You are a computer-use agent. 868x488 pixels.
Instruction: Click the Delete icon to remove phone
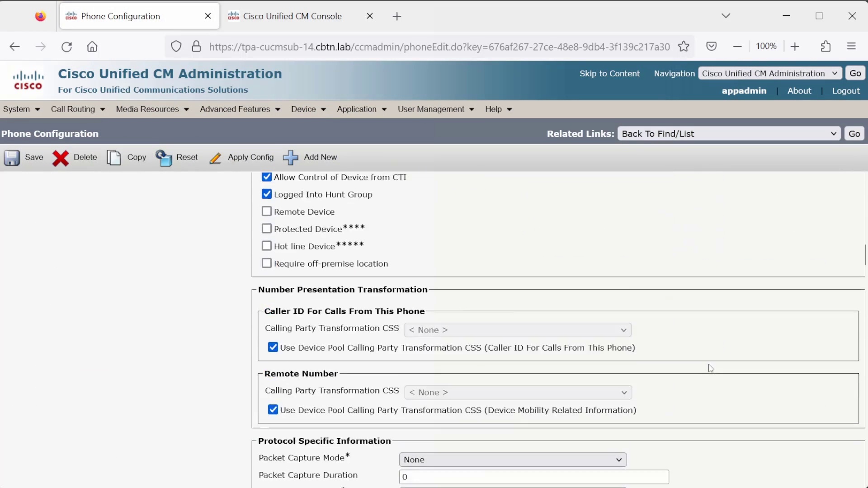(x=60, y=157)
